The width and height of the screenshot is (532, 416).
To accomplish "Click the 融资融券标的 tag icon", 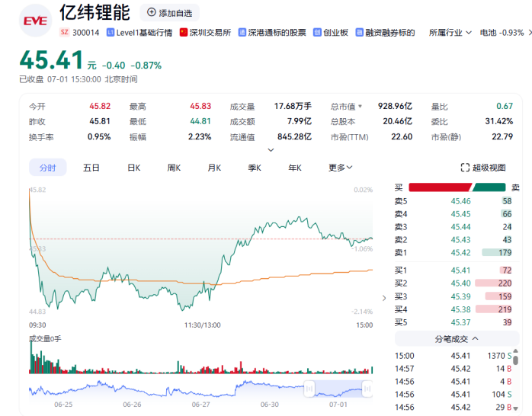I will pyautogui.click(x=359, y=33).
